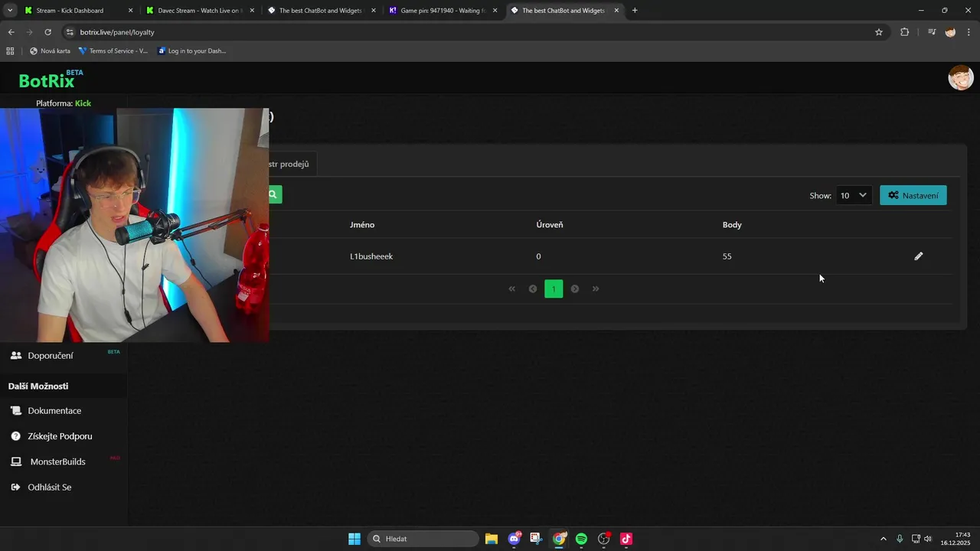Click the BotRix logo
Screen dimensions: 980x551
(51, 80)
